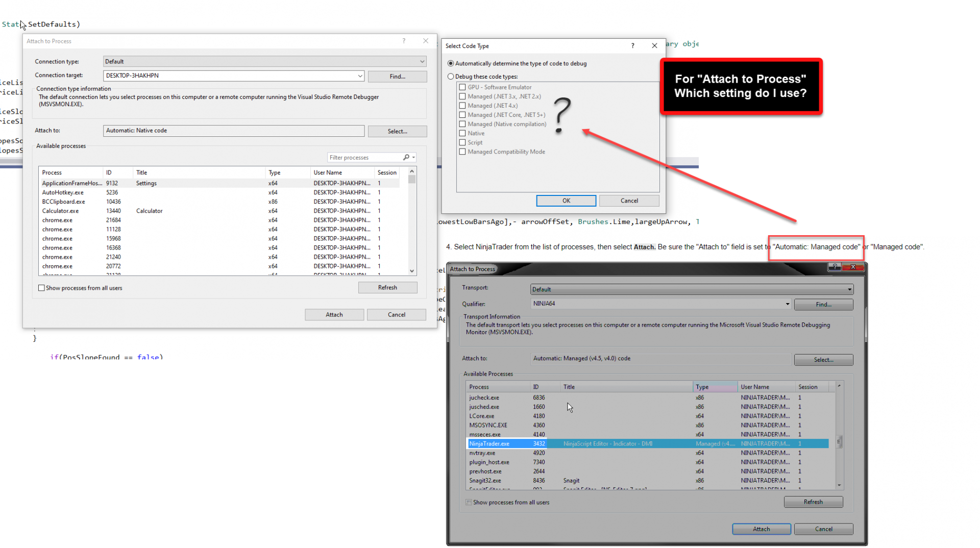
Task: Open the Connection type dropdown showing Default
Action: click(264, 62)
